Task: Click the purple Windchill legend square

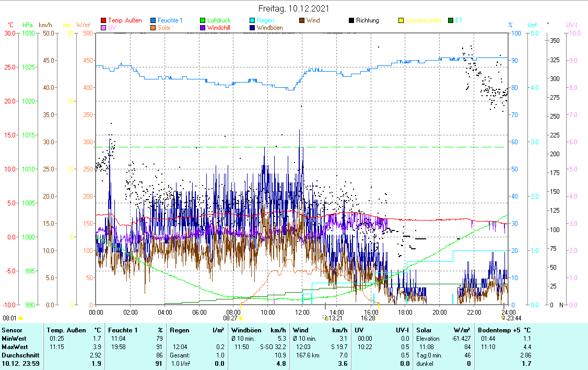Action: tap(203, 28)
